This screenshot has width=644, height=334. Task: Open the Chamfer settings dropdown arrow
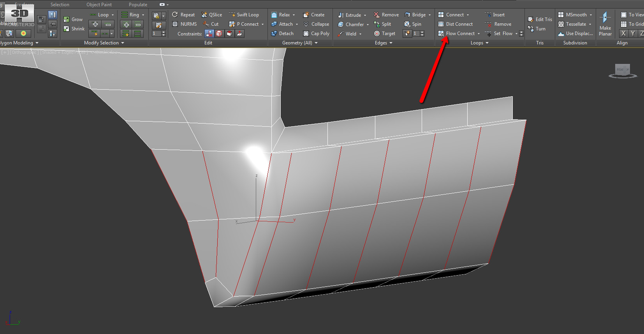[x=368, y=25]
